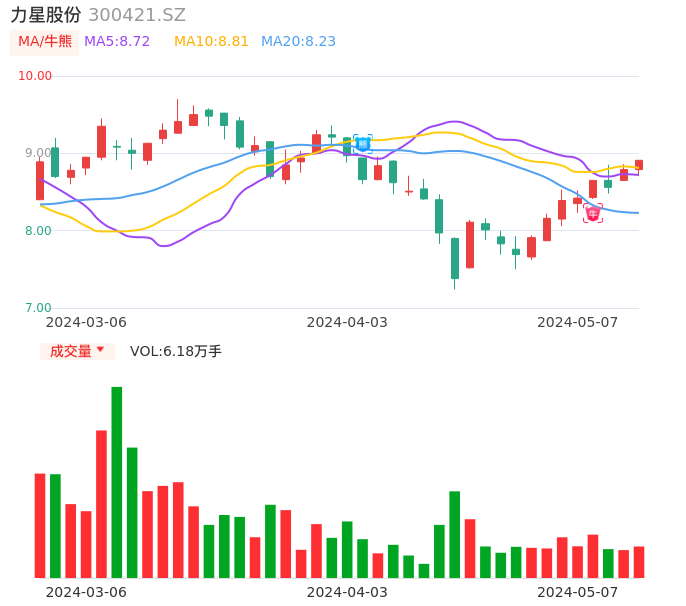
Task: Click the MA5:8.72 legend label
Action: click(117, 42)
